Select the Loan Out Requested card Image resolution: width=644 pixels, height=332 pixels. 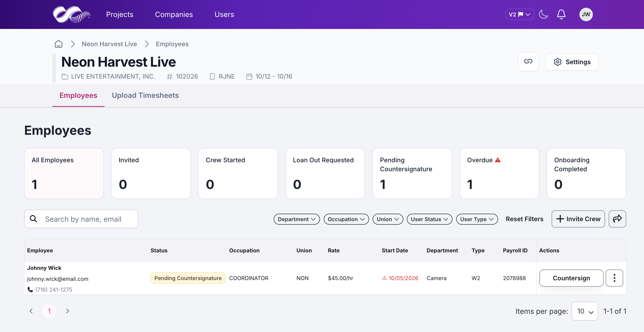(x=325, y=173)
